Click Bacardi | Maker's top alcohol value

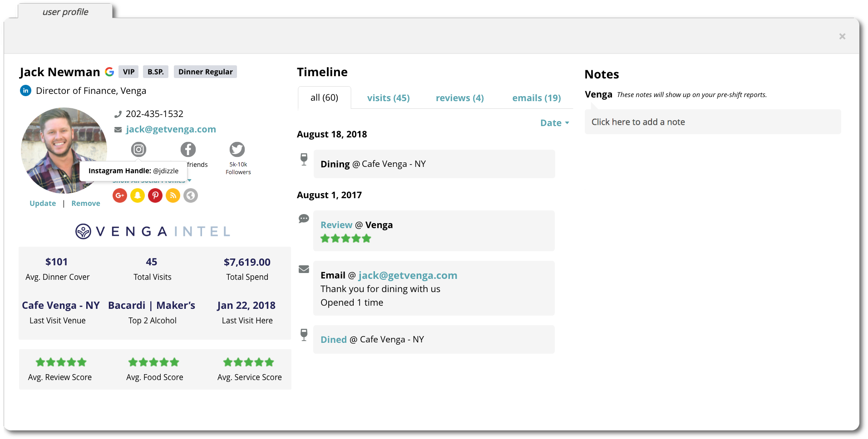coord(152,305)
